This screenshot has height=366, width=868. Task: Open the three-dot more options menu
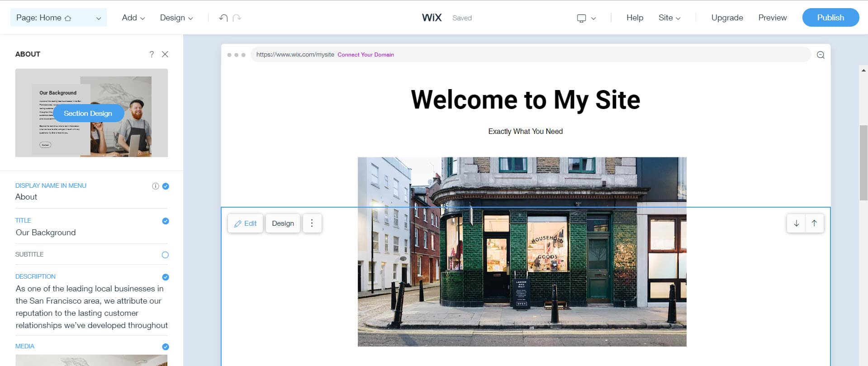(x=312, y=223)
